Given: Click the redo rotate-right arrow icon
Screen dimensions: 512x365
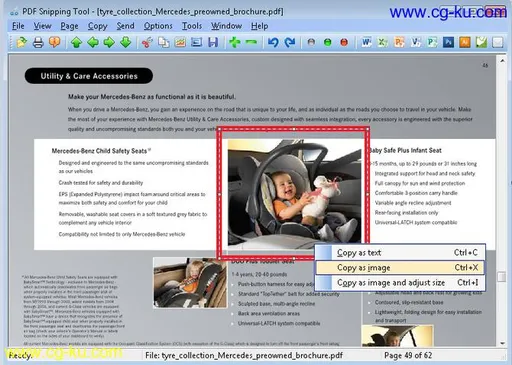Looking at the screenshot, I should pyautogui.click(x=290, y=42).
